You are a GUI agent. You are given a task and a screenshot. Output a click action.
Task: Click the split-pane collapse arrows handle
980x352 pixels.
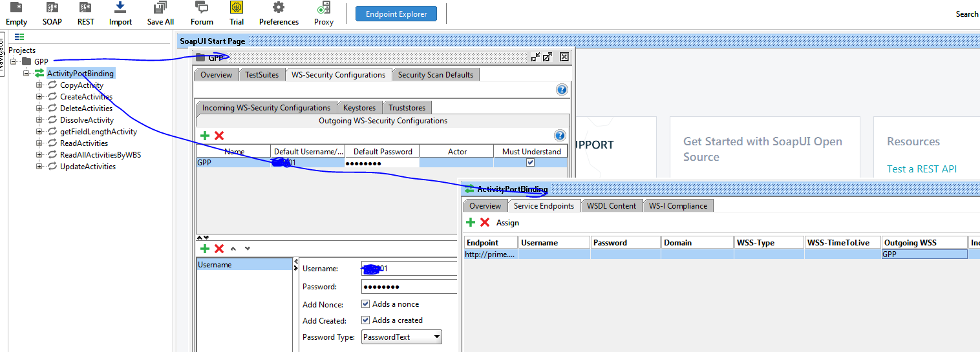click(x=202, y=238)
